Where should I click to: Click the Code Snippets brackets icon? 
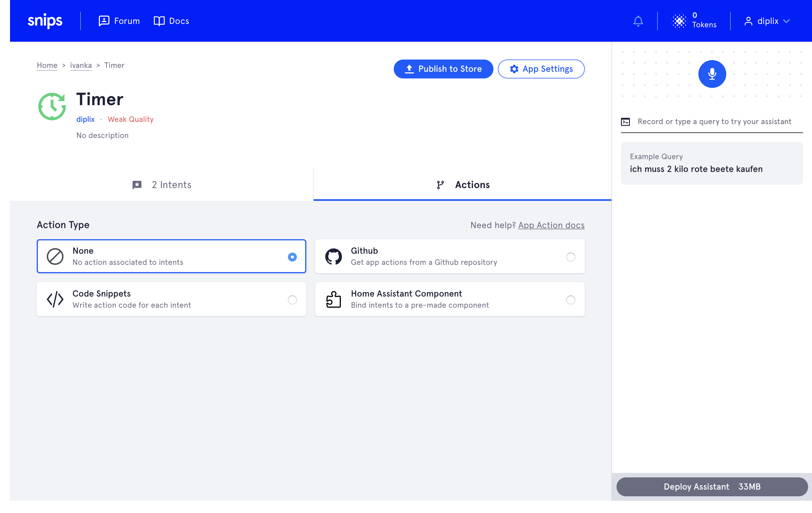coord(55,299)
